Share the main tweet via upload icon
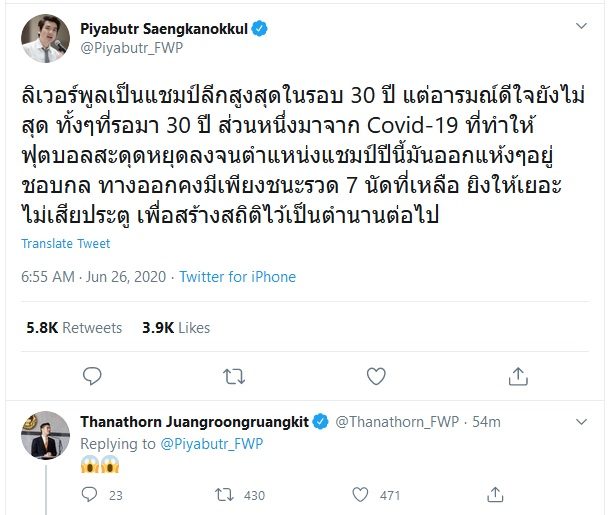 [x=518, y=376]
